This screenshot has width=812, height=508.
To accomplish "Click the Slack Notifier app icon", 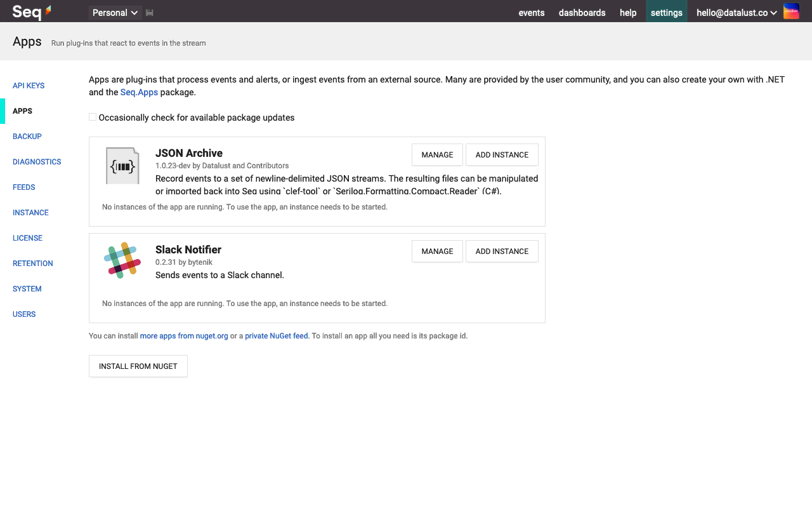I will point(122,260).
